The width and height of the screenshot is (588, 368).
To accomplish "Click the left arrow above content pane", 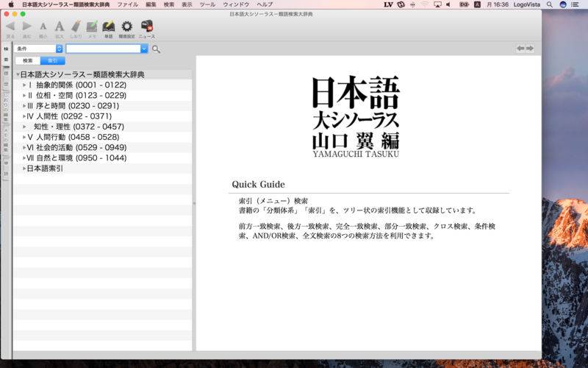I will (x=520, y=49).
